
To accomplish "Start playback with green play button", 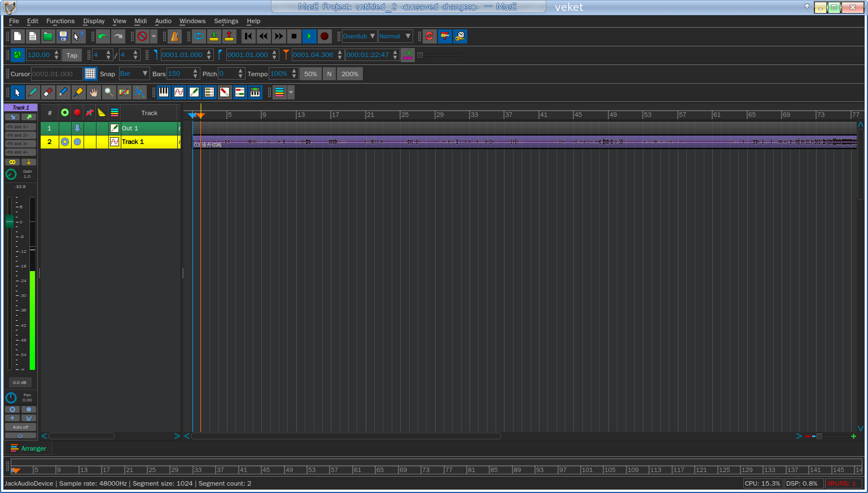I will coord(309,36).
